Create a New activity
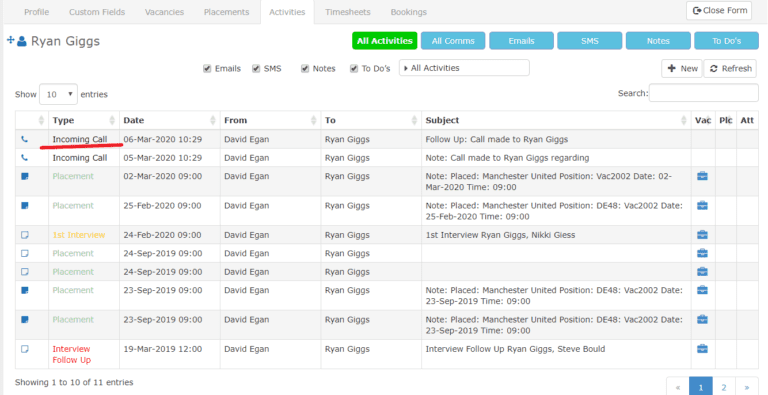This screenshot has height=395, width=768. 682,69
